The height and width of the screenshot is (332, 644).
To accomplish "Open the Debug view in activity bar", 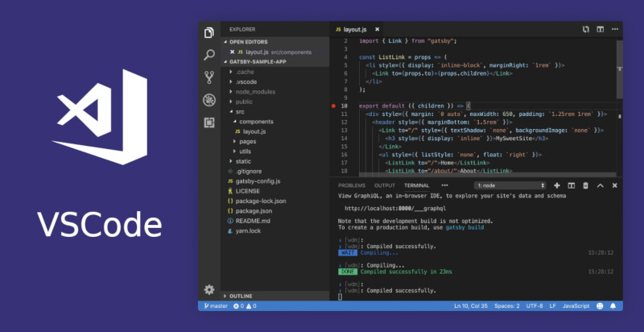I will click(209, 100).
